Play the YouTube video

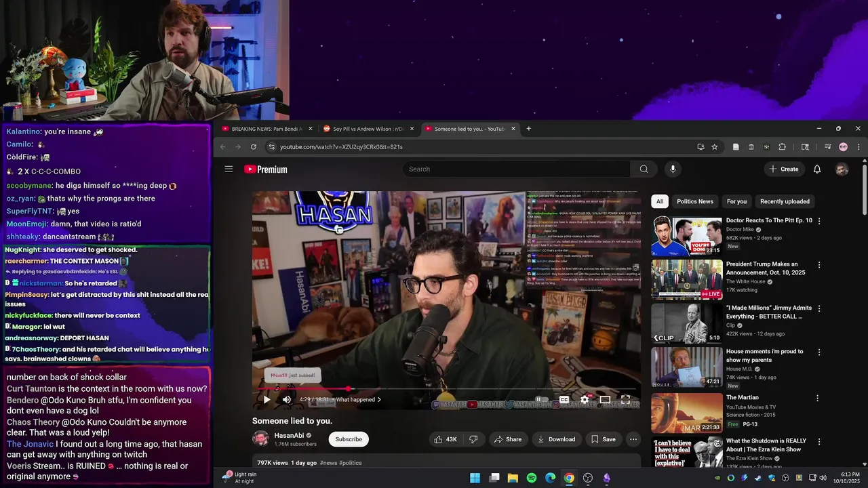click(267, 400)
